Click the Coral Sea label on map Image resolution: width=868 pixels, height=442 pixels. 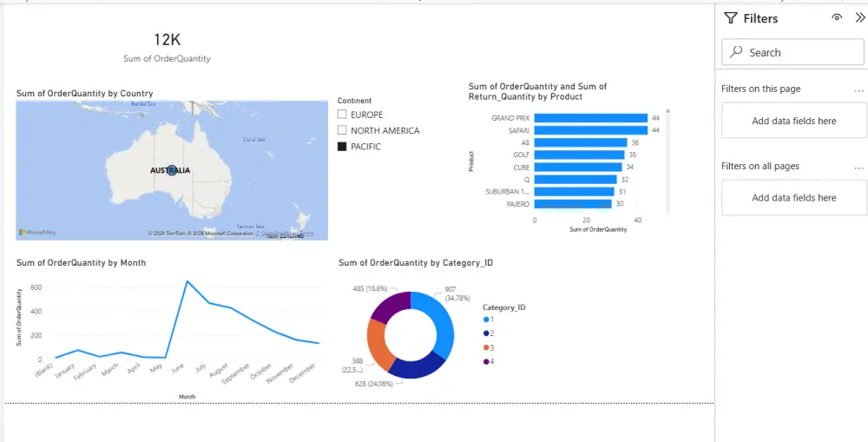pyautogui.click(x=254, y=140)
